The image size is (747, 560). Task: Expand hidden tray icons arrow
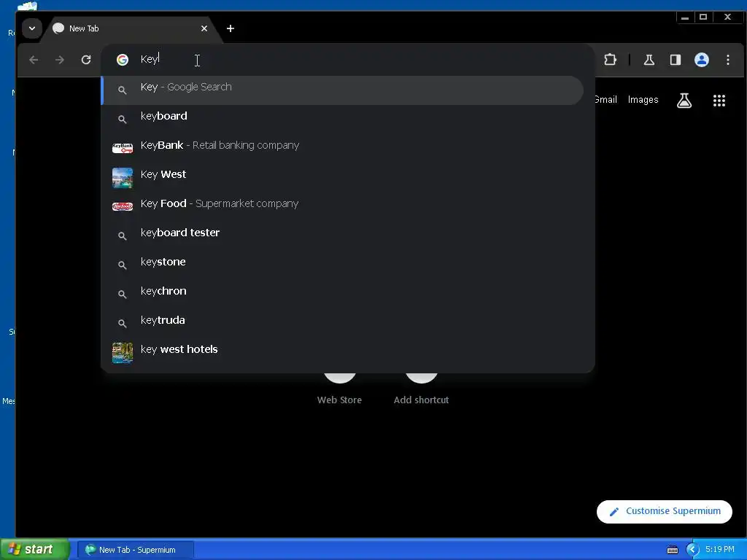(x=692, y=550)
